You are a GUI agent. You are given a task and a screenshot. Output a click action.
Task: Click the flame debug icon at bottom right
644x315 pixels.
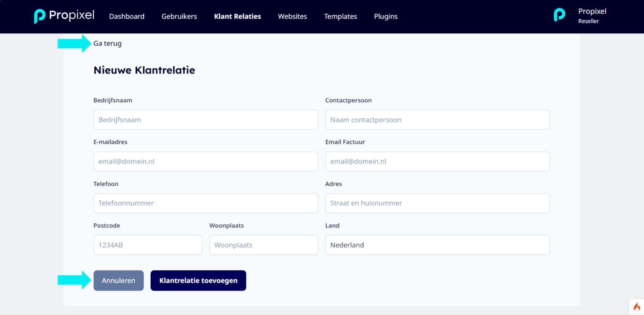(637, 307)
